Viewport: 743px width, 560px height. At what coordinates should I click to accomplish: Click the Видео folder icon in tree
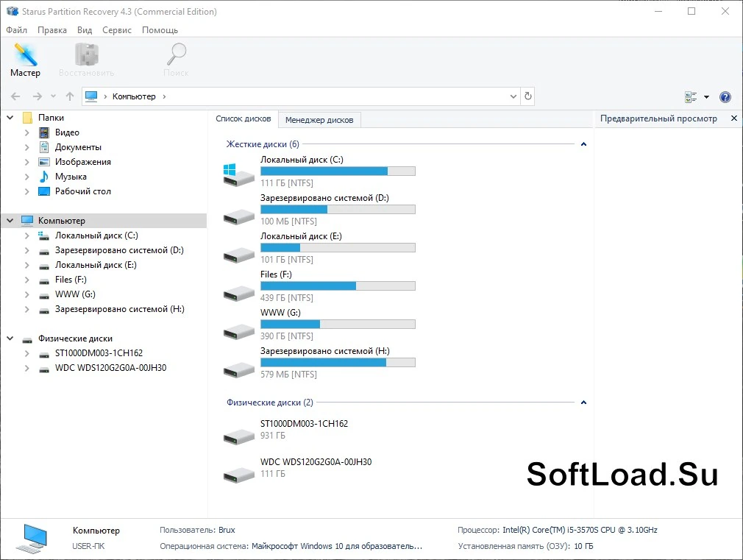click(44, 132)
